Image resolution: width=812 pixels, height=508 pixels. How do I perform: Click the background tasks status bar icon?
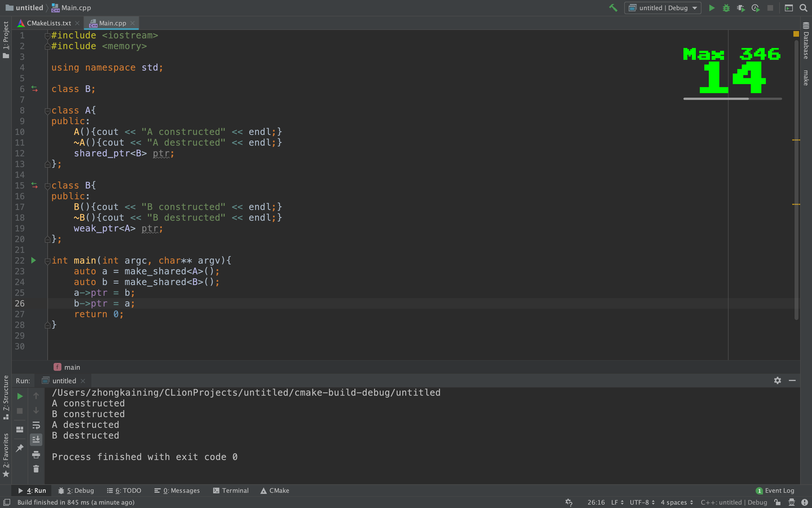pyautogui.click(x=568, y=502)
